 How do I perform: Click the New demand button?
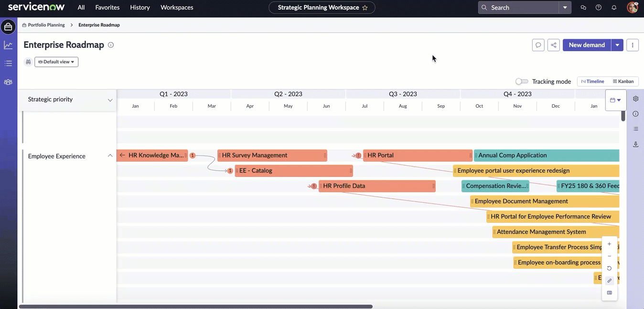(587, 45)
